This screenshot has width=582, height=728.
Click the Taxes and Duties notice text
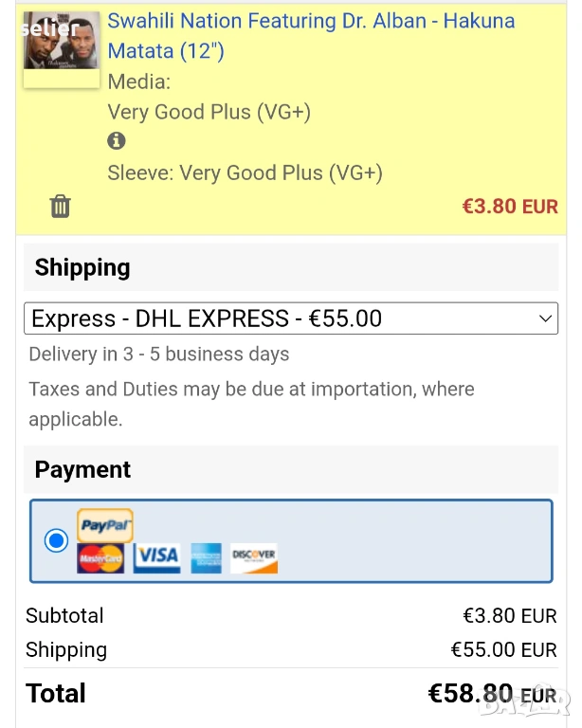coord(251,404)
